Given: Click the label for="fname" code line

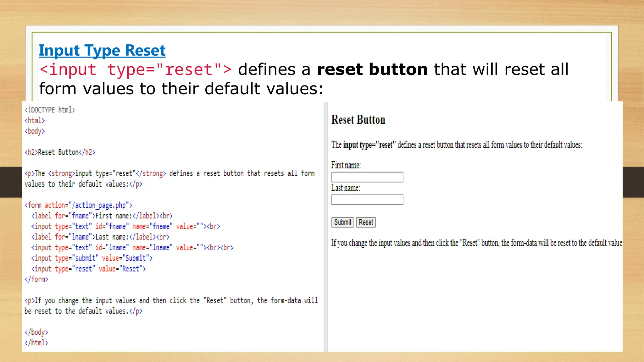Looking at the screenshot, I should [x=102, y=216].
